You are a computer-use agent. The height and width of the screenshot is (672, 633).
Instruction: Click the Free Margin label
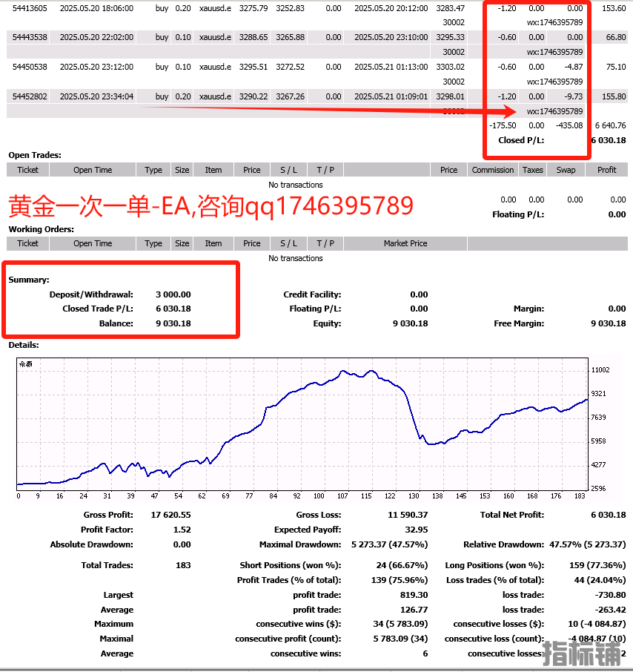pyautogui.click(x=519, y=323)
